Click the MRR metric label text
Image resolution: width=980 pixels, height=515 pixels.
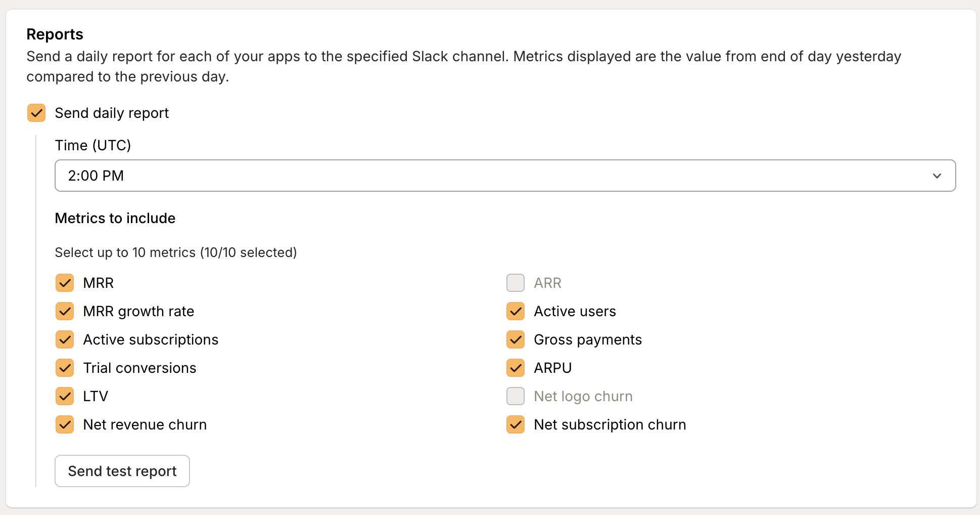point(98,283)
